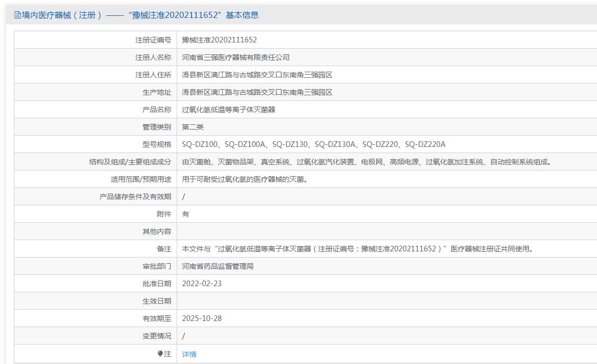Click company name 河南省三强医疗器械有限责任公司
The height and width of the screenshot is (364, 597).
[x=236, y=57]
